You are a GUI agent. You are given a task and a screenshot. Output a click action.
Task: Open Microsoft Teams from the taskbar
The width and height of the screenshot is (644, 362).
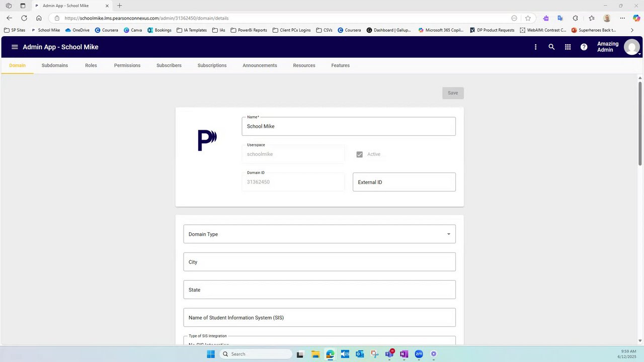click(389, 354)
